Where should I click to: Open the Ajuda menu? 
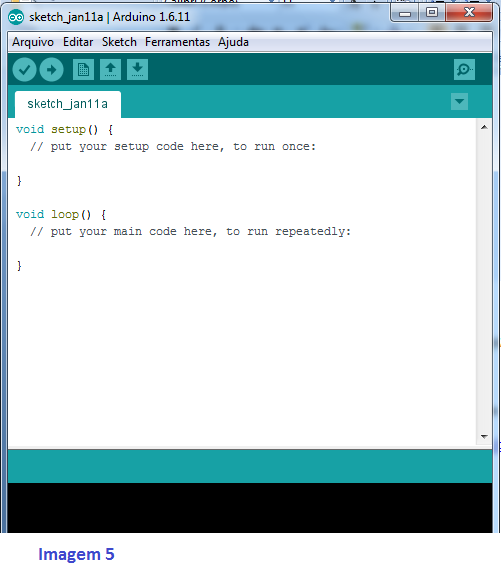coord(233,42)
